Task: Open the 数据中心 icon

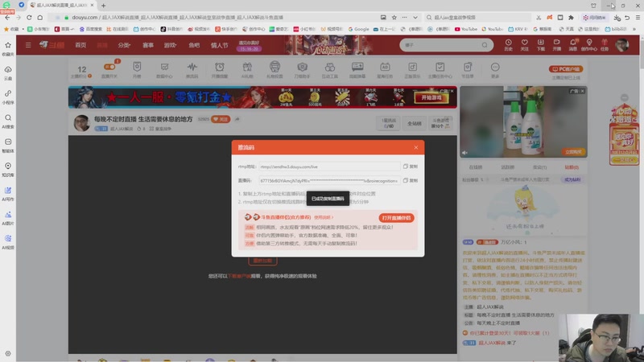Action: pyautogui.click(x=164, y=69)
